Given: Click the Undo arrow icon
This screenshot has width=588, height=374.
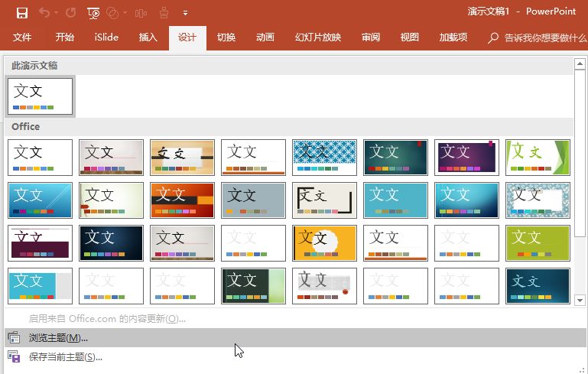Looking at the screenshot, I should tap(44, 13).
